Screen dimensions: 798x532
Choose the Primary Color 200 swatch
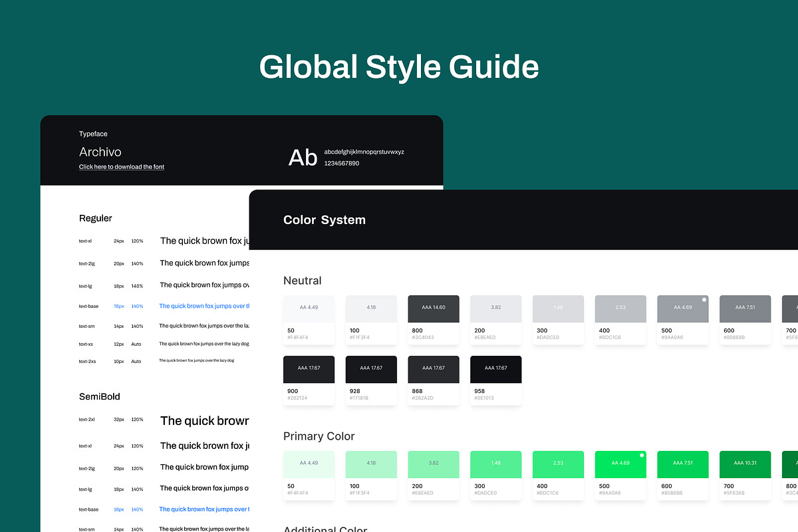pos(434,475)
